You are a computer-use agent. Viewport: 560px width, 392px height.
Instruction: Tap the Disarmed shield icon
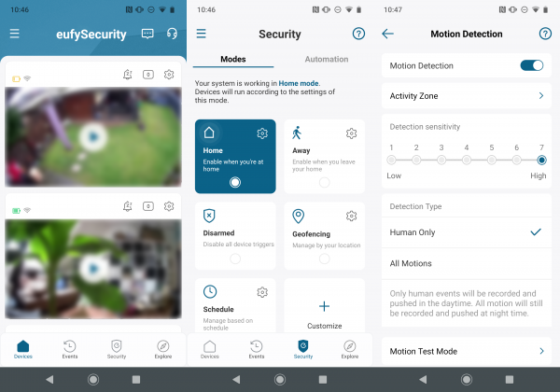(x=209, y=216)
